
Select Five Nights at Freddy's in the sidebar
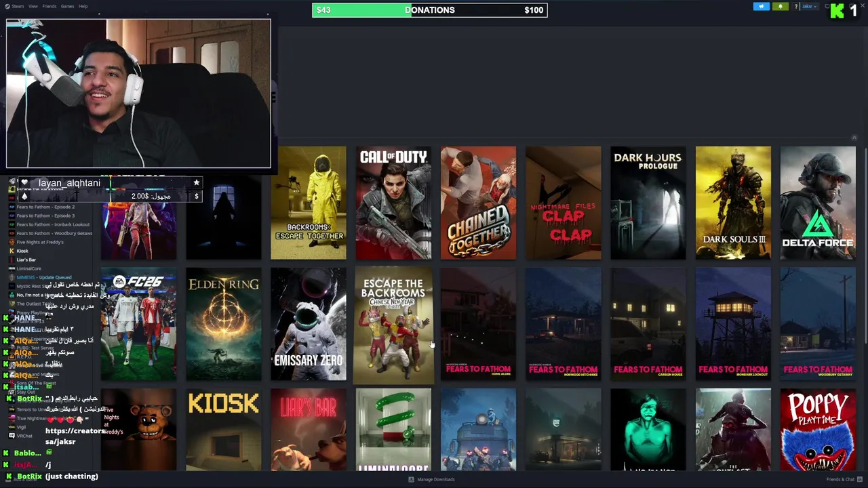[x=40, y=242]
